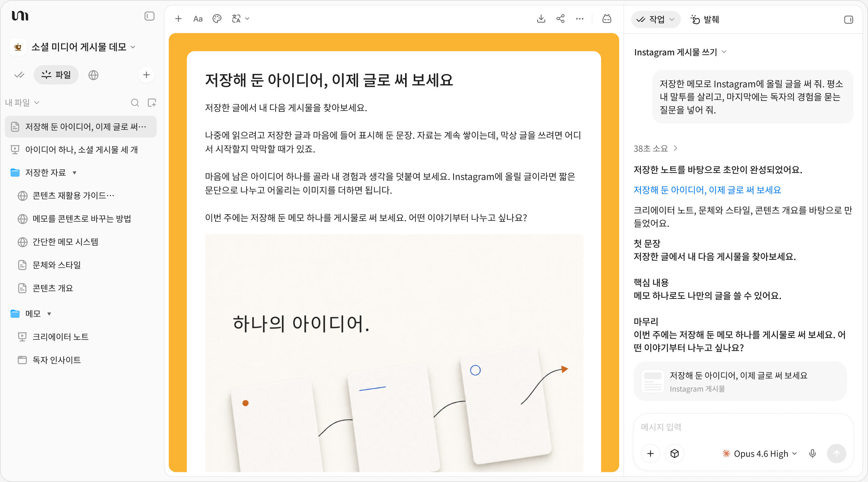
Task: Switch to the 발췌 tab
Action: point(705,20)
